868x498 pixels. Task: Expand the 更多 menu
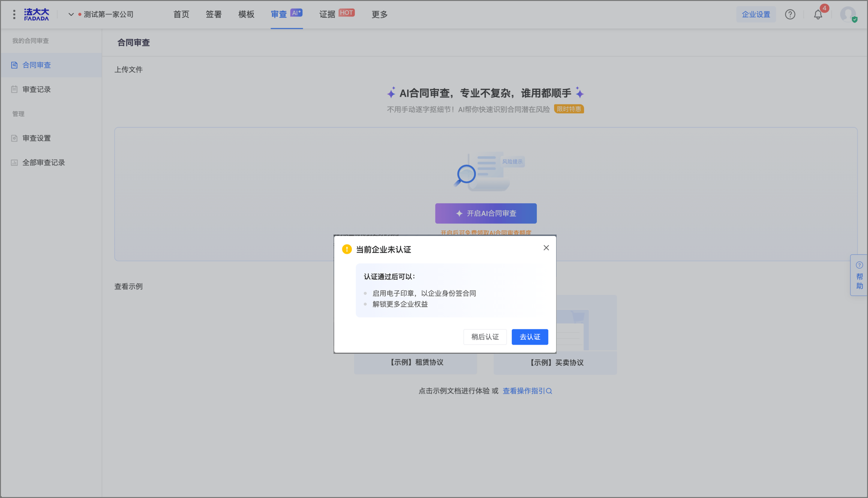coord(379,14)
